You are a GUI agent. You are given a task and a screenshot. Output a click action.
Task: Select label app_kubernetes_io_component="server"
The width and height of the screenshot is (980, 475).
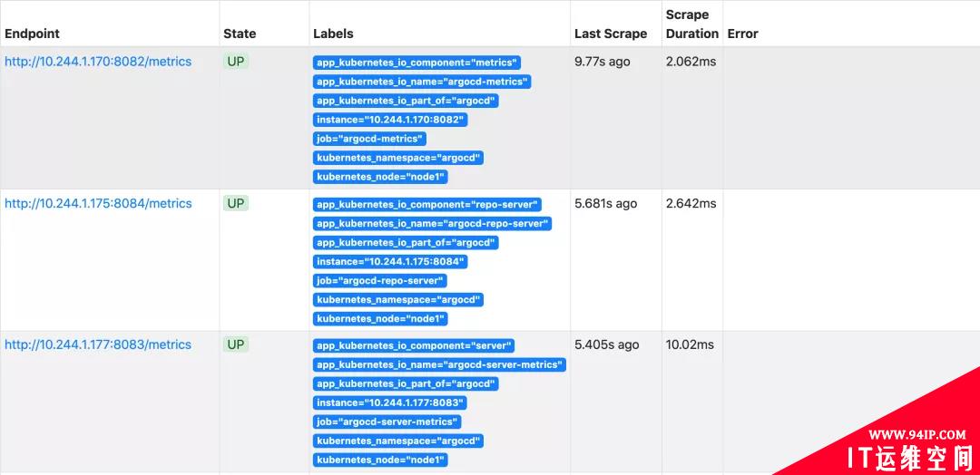tap(414, 345)
